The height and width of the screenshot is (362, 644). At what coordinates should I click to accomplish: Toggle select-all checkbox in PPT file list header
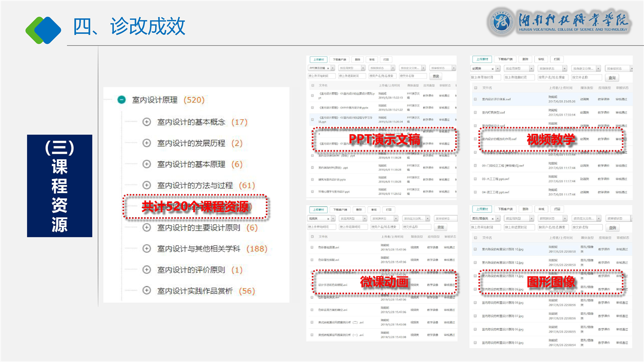pos(312,85)
